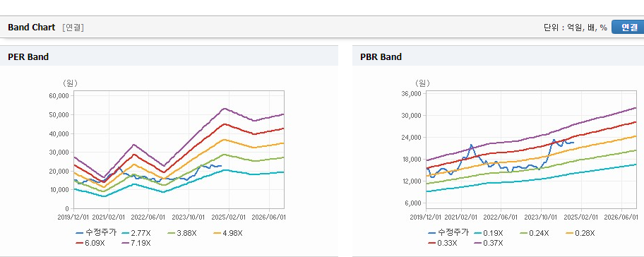Click 30,000 on PBR Band y-axis
The height and width of the screenshot is (257, 644).
[x=411, y=115]
